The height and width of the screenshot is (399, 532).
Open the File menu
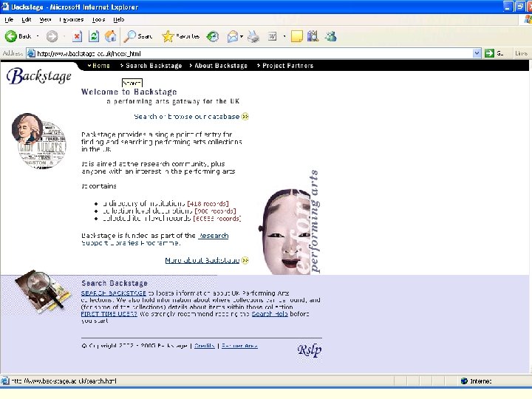tap(9, 20)
